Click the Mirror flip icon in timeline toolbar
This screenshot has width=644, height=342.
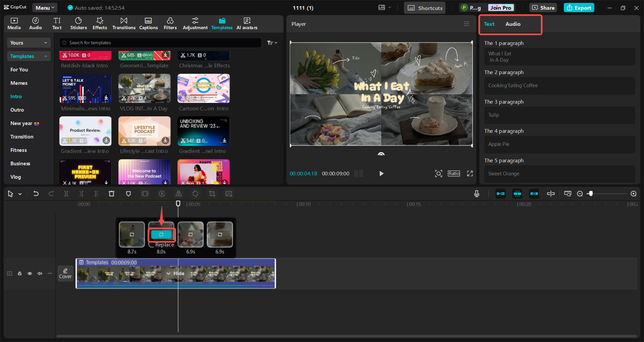pyautogui.click(x=179, y=194)
